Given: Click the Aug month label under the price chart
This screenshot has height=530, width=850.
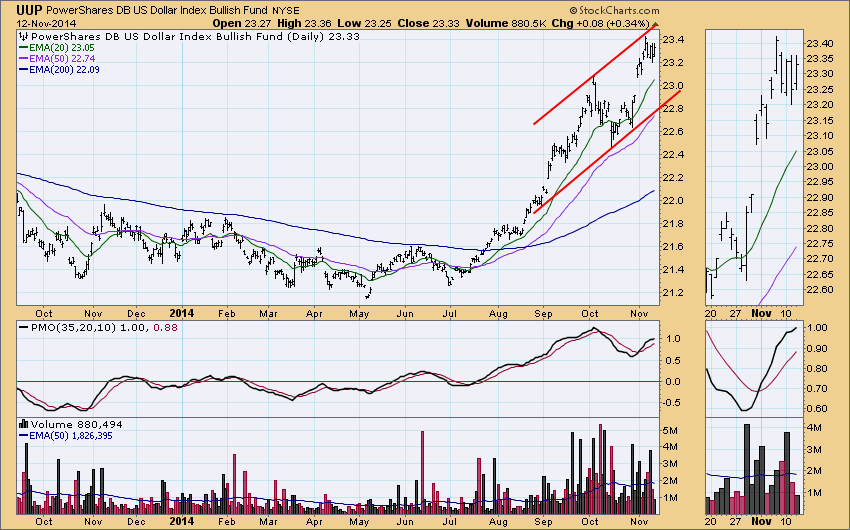Looking at the screenshot, I should (498, 314).
